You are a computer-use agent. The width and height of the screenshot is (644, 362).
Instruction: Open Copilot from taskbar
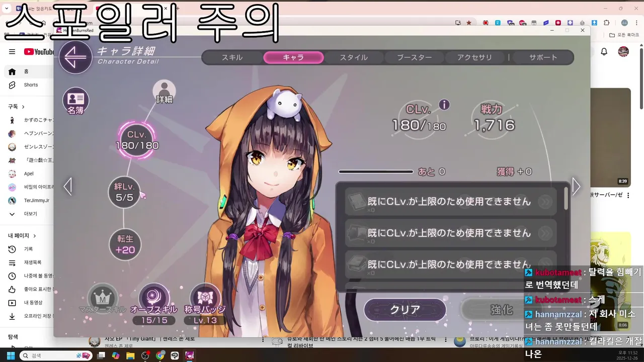[x=116, y=355]
